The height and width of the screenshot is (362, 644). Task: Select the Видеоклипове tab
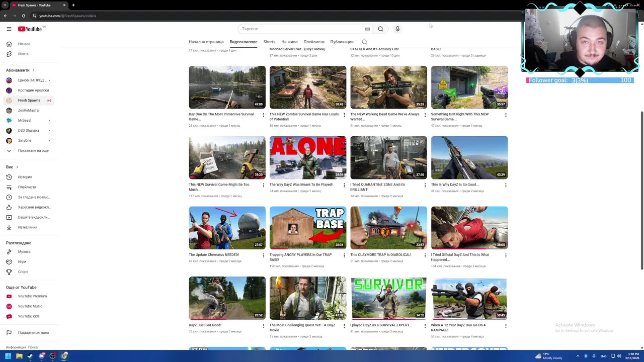coord(244,42)
